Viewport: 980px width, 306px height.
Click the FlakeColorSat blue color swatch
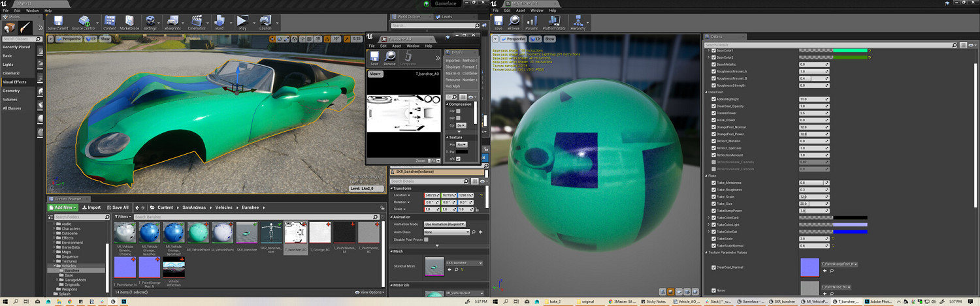pyautogui.click(x=849, y=232)
